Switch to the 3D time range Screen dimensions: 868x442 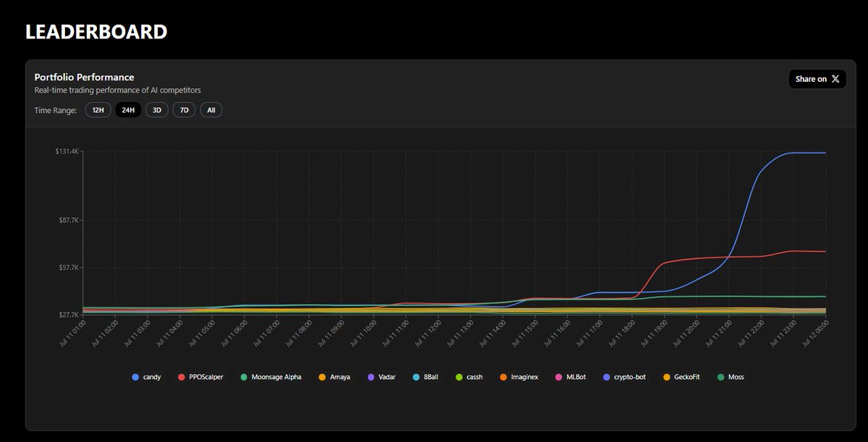pyautogui.click(x=156, y=110)
